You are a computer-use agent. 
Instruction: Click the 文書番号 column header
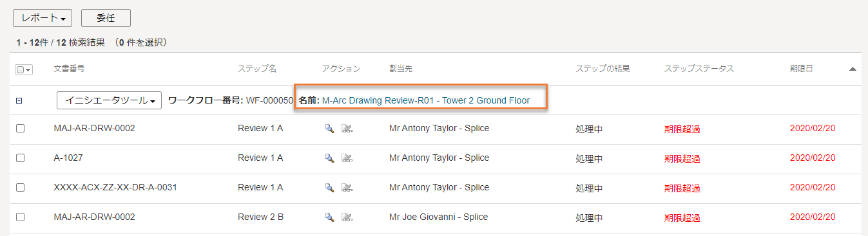(69, 69)
